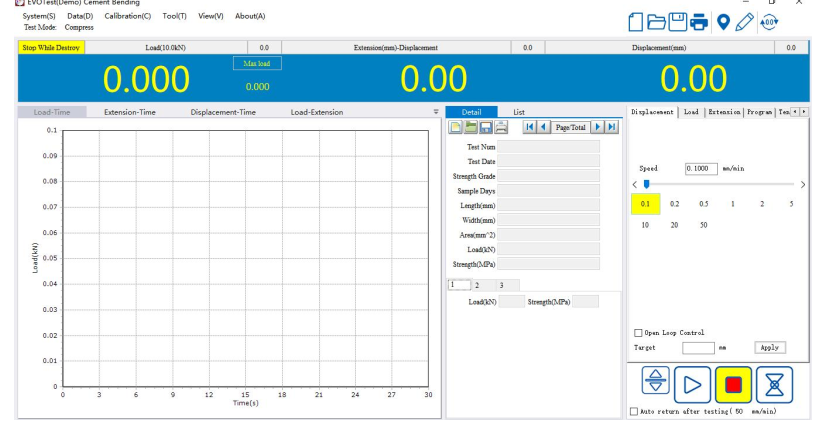The height and width of the screenshot is (436, 832).
Task: Decrease speed with slider left arrow
Action: coord(635,185)
